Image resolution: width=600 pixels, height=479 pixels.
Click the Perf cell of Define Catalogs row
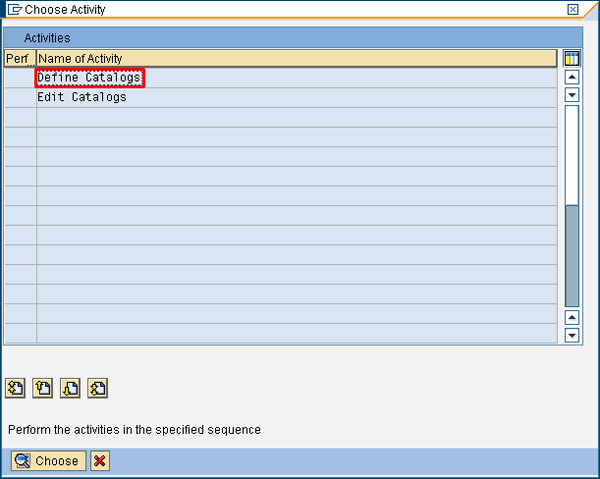click(20, 78)
